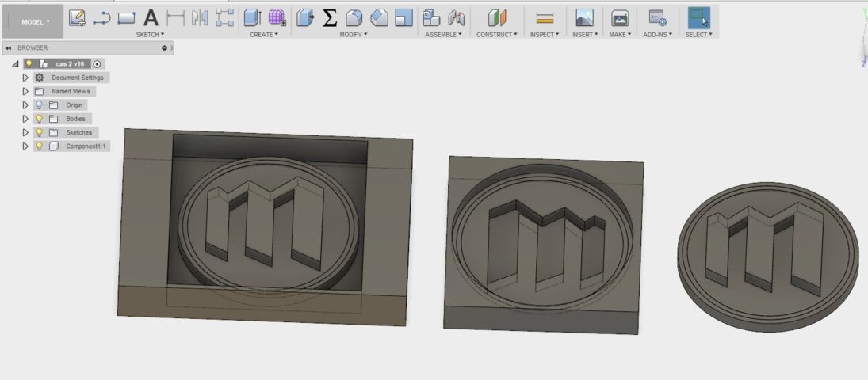
Task: Select the Joint tool
Action: click(456, 18)
